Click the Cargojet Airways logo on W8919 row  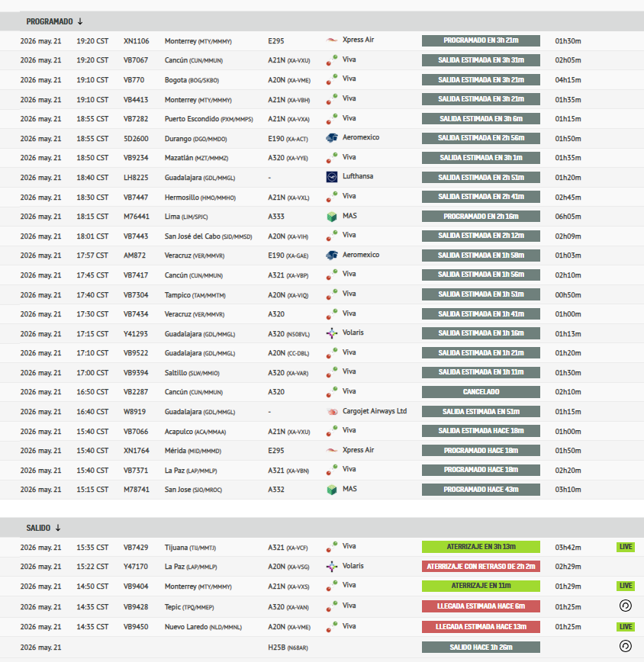(332, 412)
